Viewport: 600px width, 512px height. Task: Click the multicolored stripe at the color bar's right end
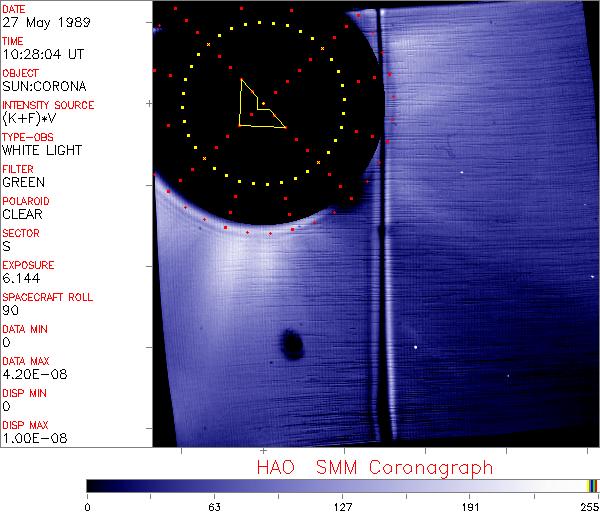point(592,485)
